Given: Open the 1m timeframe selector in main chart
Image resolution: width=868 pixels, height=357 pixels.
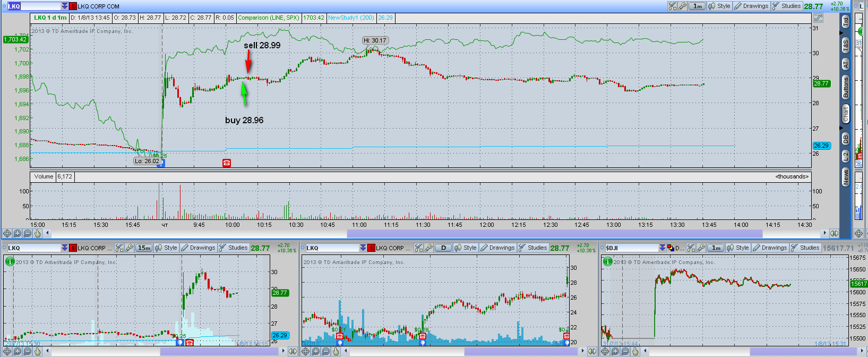Looking at the screenshot, I should click(697, 6).
